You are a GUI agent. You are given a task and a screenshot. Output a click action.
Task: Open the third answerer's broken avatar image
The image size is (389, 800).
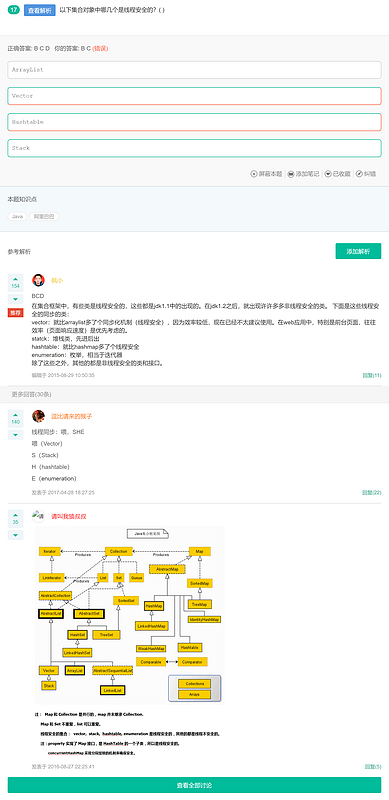pyautogui.click(x=38, y=516)
